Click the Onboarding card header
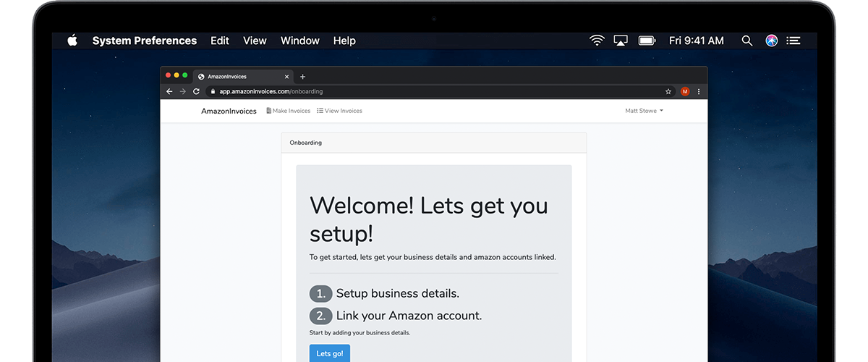Image resolution: width=868 pixels, height=362 pixels. click(434, 143)
